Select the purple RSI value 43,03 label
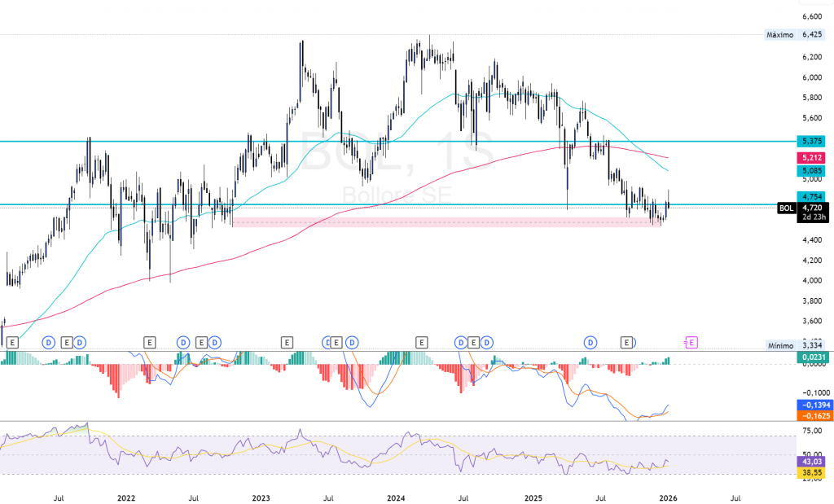Viewport: 834px width, 504px height. 811,461
